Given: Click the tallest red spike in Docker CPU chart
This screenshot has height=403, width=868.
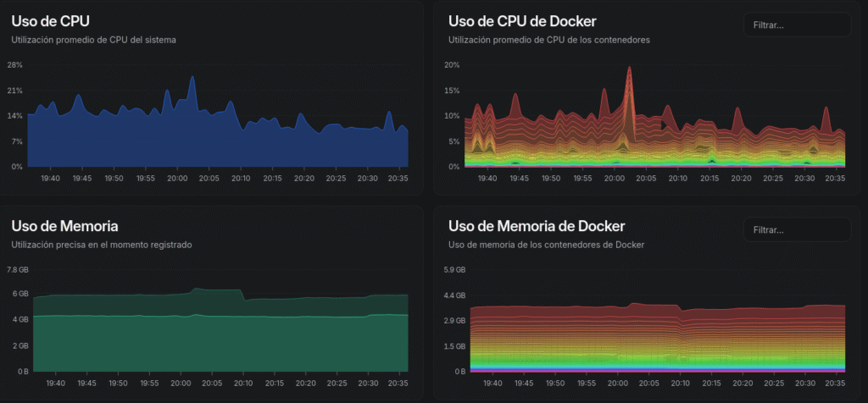Looking at the screenshot, I should pos(629,69).
